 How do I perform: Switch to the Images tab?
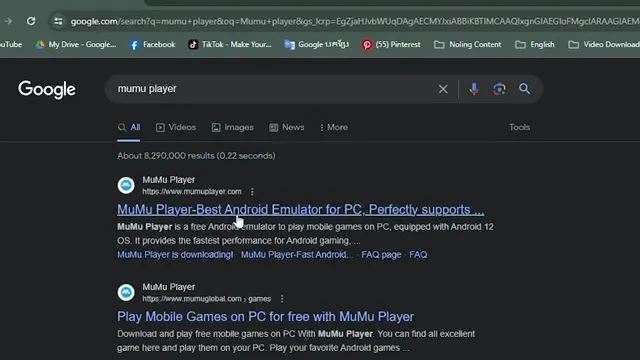232,127
